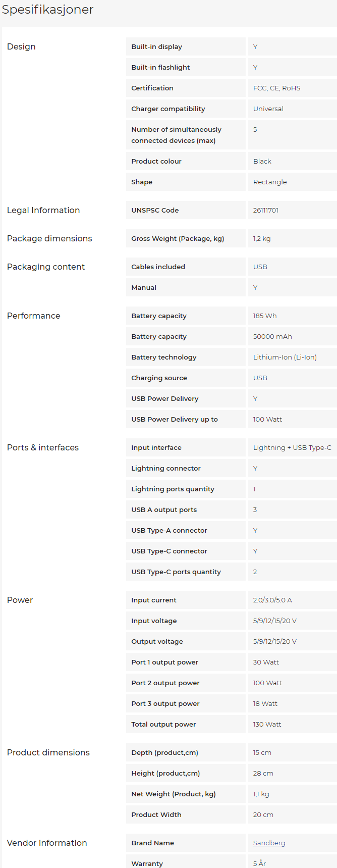Click the Ports & interfaces section label
This screenshot has width=337, height=868.
coord(43,447)
